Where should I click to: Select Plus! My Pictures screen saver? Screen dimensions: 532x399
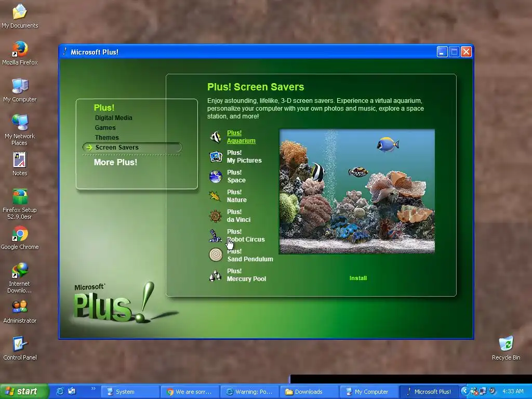(244, 156)
